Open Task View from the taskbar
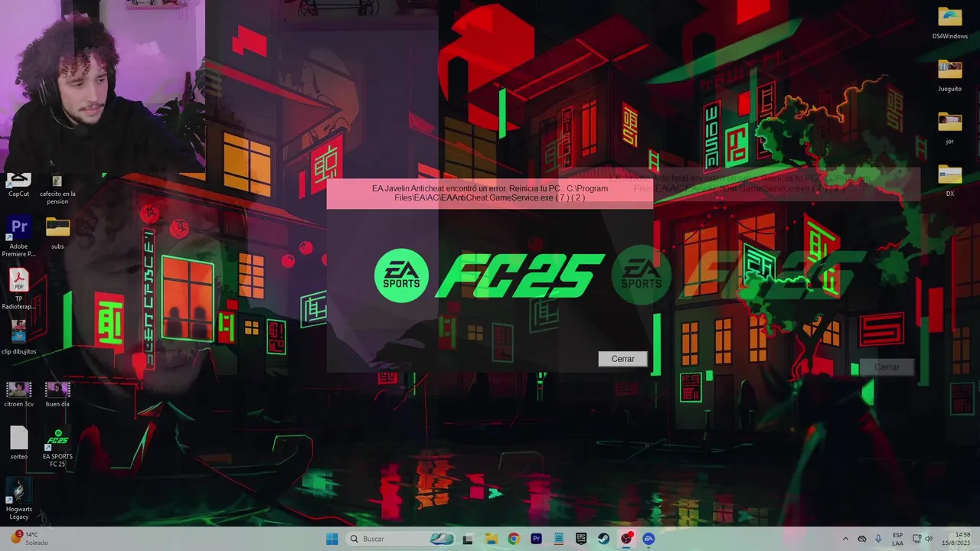This screenshot has width=980, height=551. 468,539
